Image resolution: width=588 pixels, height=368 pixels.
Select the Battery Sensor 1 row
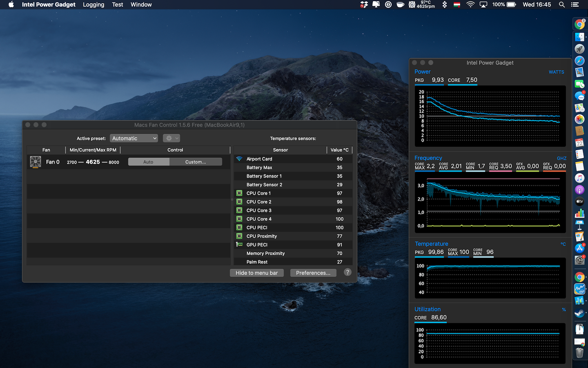(293, 176)
